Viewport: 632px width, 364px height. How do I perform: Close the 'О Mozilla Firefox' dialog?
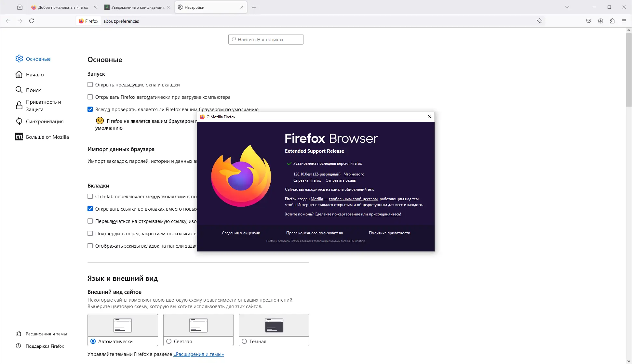(x=429, y=117)
